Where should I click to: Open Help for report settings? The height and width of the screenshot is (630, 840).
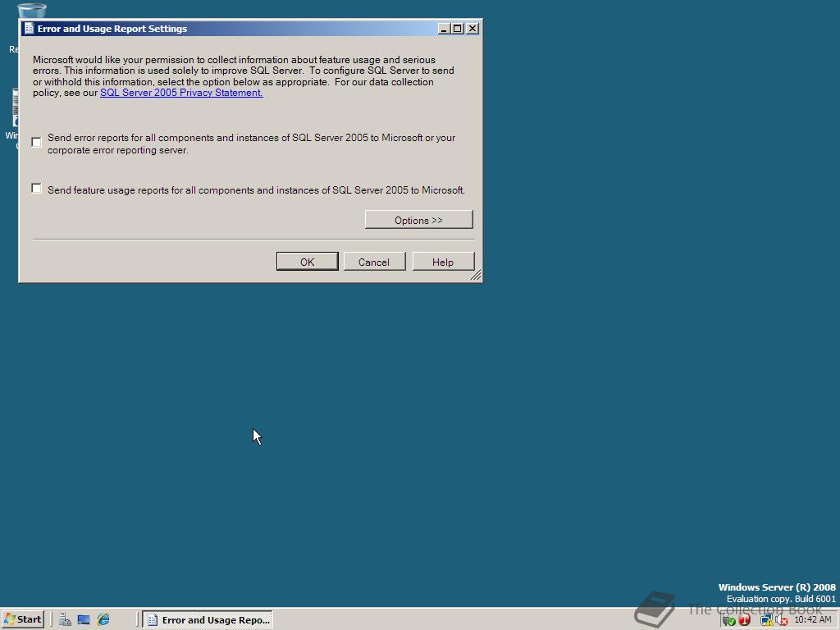443,262
